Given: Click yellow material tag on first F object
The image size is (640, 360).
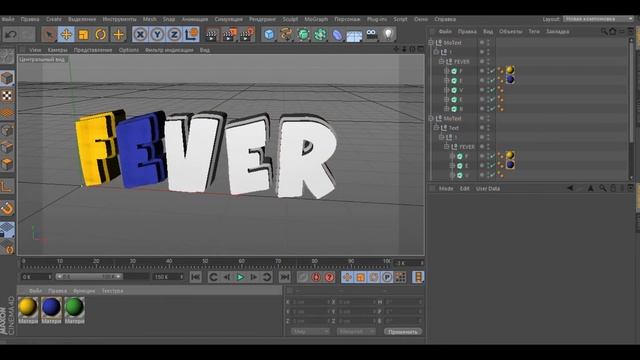Looking at the screenshot, I should coord(510,70).
